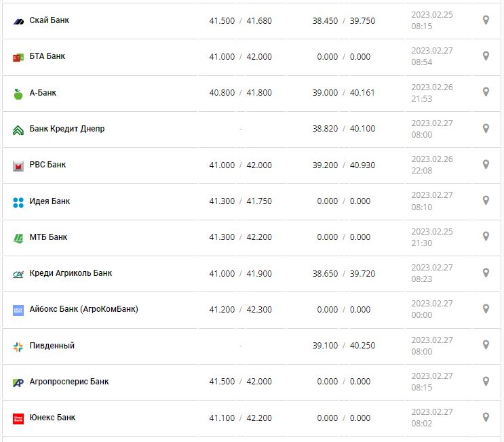
Task: Open the БТА Банк page link
Action: 47,56
